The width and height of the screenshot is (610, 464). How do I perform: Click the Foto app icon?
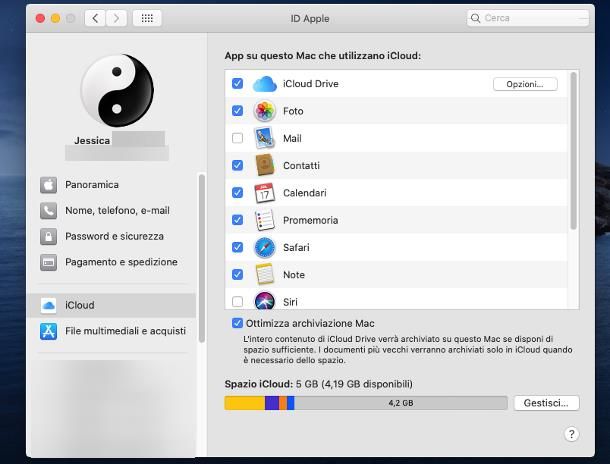tap(265, 111)
